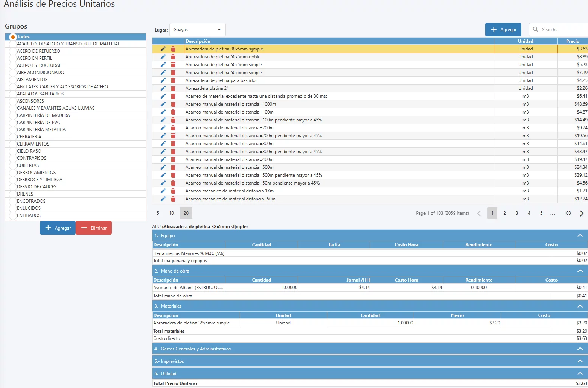Edit Acarreo mecanico de material distancia 1Km
The height and width of the screenshot is (388, 588).
[163, 191]
